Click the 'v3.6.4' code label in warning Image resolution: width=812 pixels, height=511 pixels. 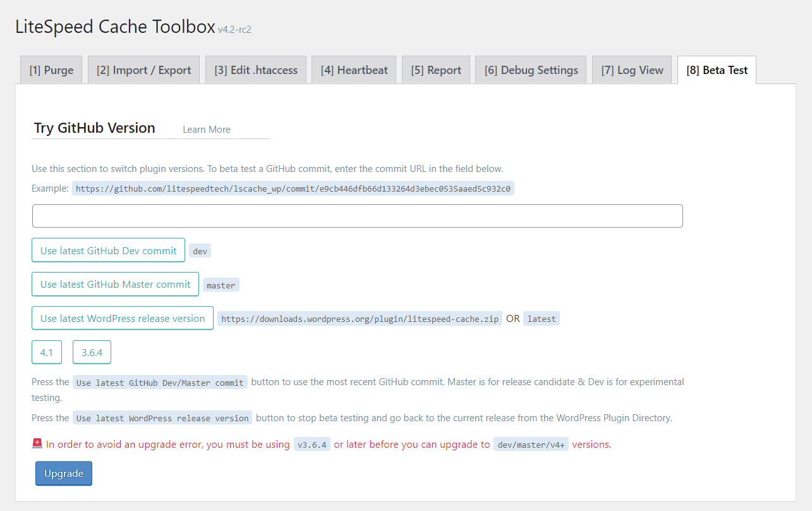312,445
